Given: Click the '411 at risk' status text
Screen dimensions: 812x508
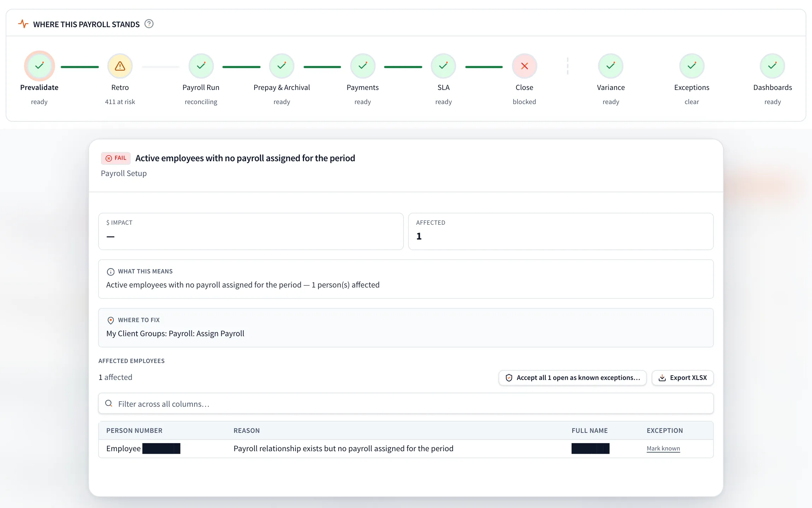Looking at the screenshot, I should 120,102.
